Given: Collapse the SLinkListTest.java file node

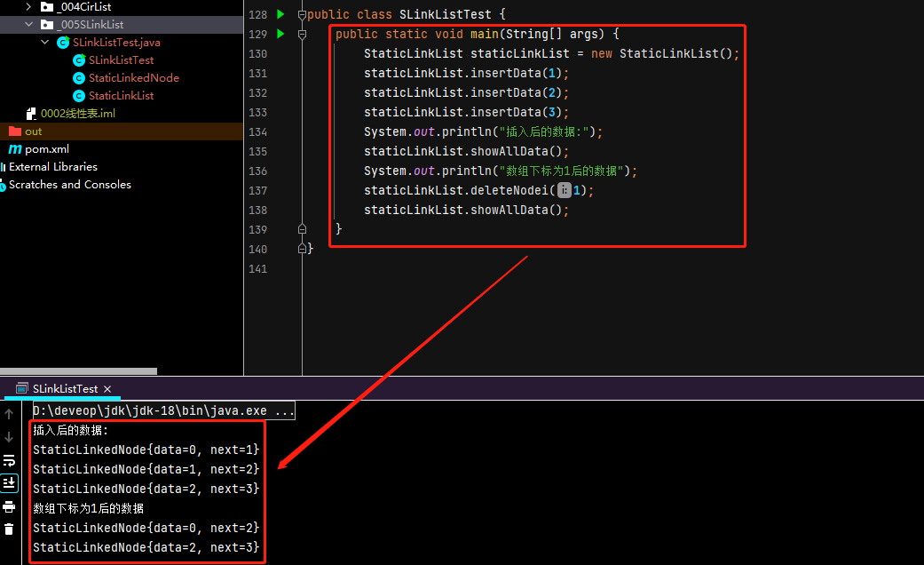Looking at the screenshot, I should (44, 42).
